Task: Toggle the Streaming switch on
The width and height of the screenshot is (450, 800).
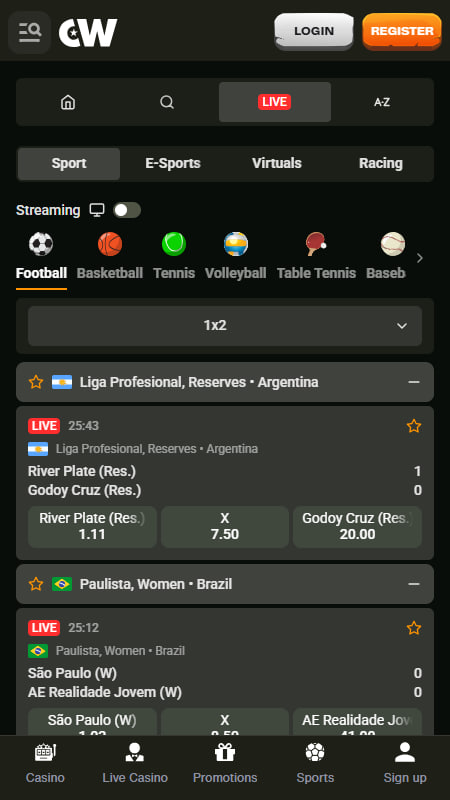Action: [127, 210]
